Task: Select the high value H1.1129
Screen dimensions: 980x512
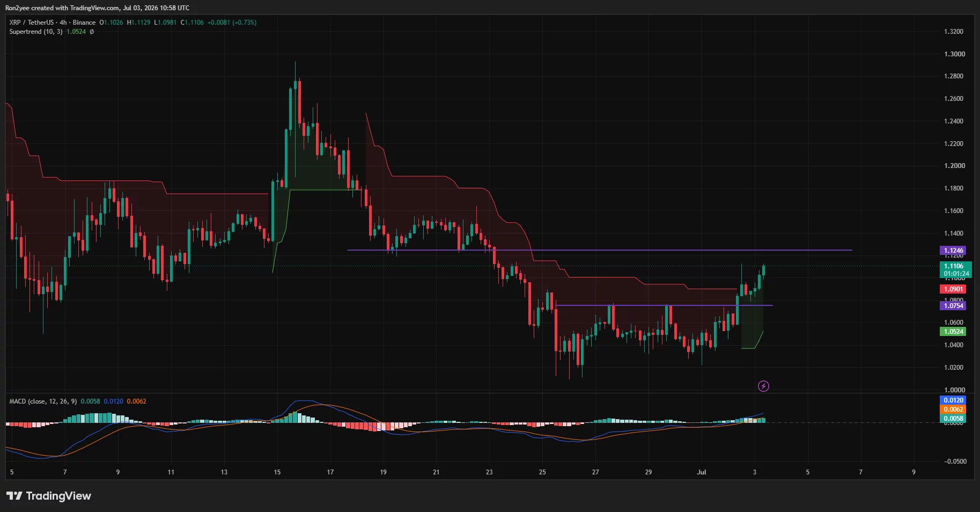Action: [138, 23]
